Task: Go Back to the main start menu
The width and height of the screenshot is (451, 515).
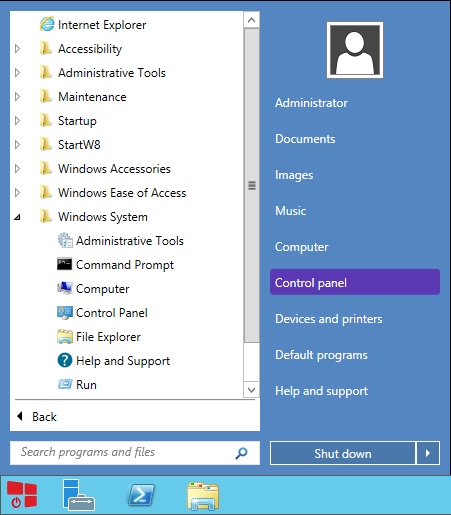Action: coord(37,417)
